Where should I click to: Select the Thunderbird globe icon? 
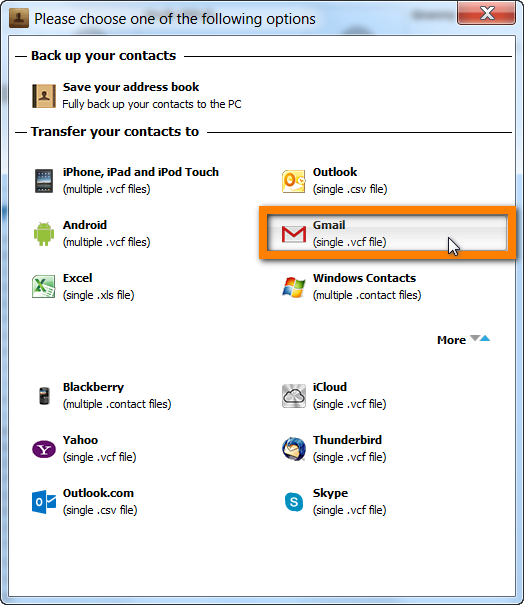(294, 449)
